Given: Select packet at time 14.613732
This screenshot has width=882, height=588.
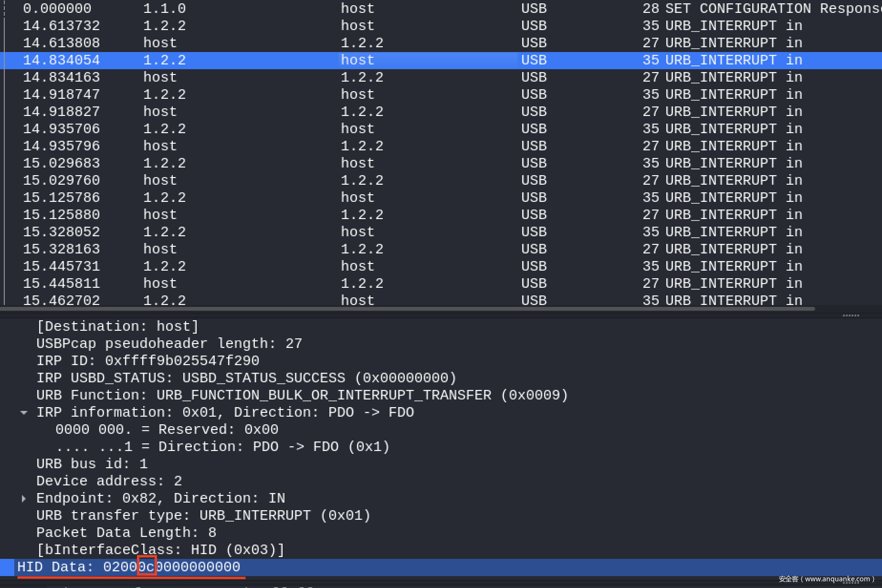Looking at the screenshot, I should tap(62, 26).
